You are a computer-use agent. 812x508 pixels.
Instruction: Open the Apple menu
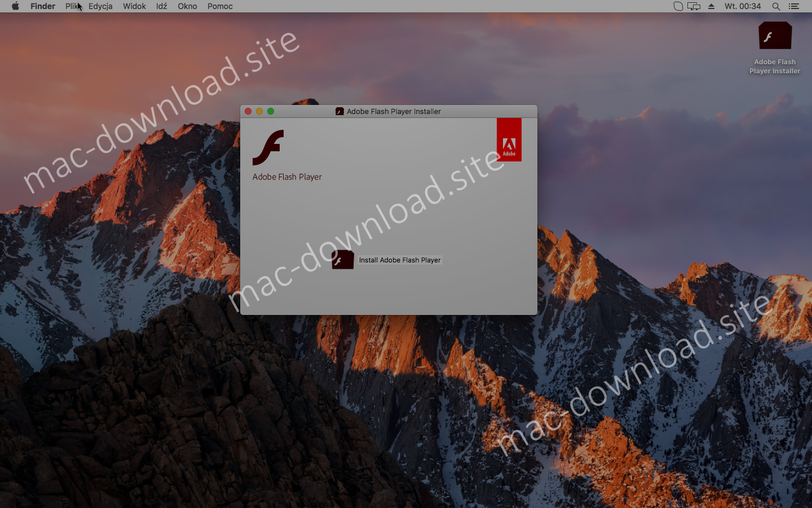(15, 6)
